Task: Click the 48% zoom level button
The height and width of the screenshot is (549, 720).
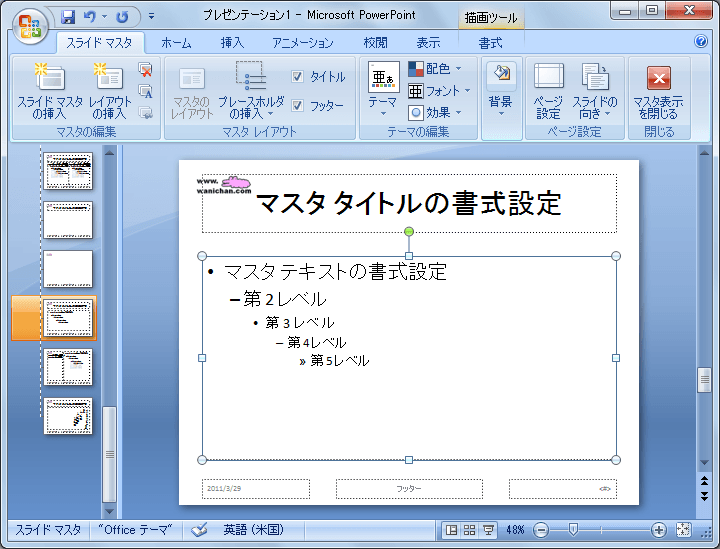Action: coord(515,530)
